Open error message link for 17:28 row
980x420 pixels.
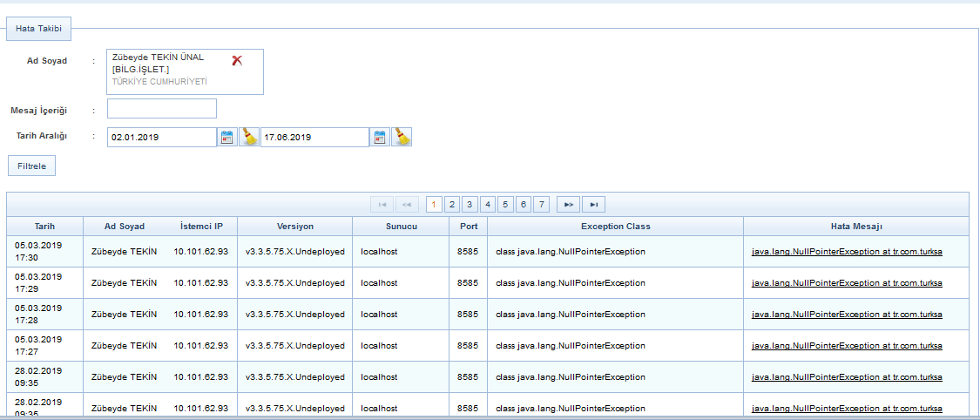[x=847, y=315]
